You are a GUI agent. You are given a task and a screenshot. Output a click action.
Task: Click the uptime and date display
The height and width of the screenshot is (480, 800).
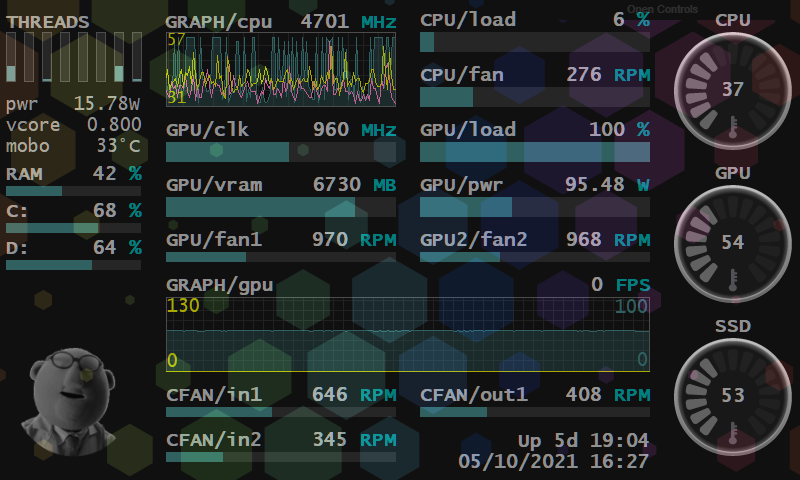[x=553, y=451]
